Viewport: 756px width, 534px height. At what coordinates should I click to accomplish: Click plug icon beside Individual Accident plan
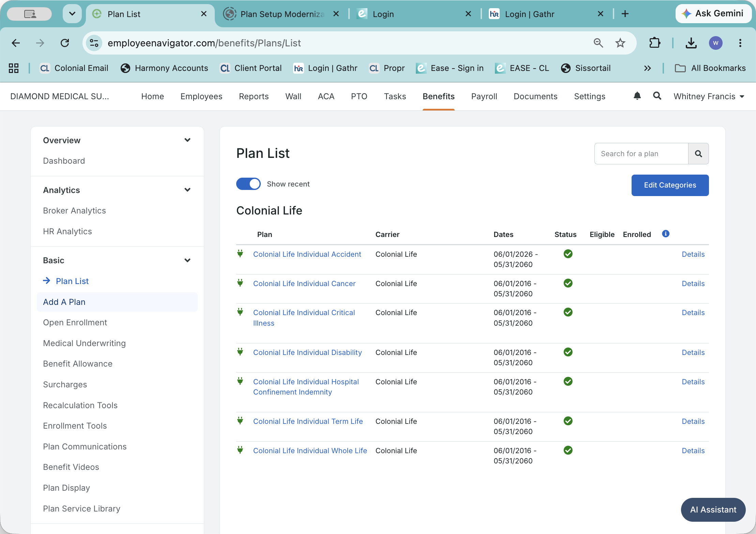coord(240,253)
